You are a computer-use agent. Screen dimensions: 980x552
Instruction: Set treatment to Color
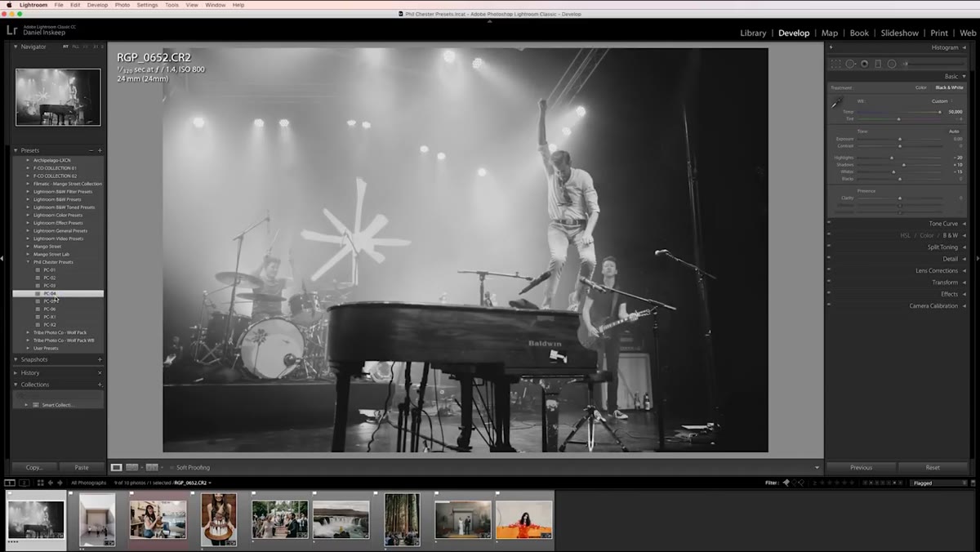(920, 87)
